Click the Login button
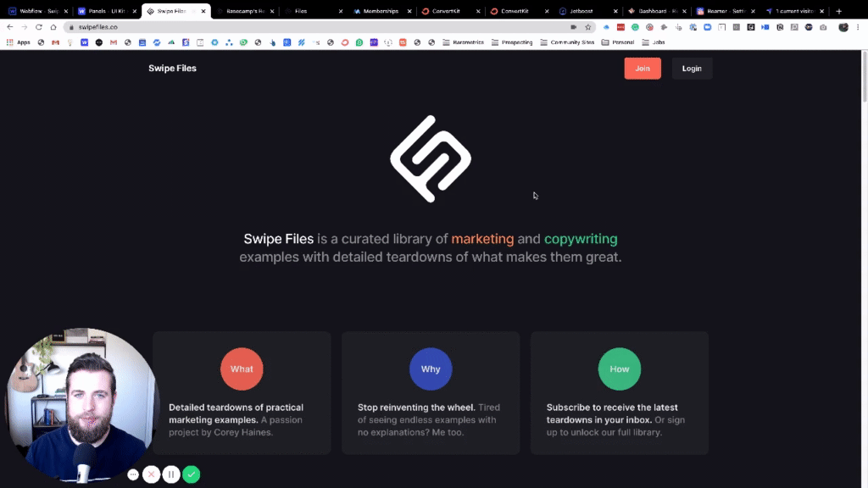 click(x=692, y=69)
